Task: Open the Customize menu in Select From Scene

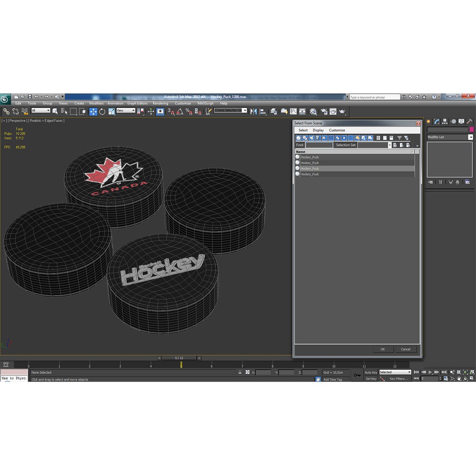Action: point(337,130)
